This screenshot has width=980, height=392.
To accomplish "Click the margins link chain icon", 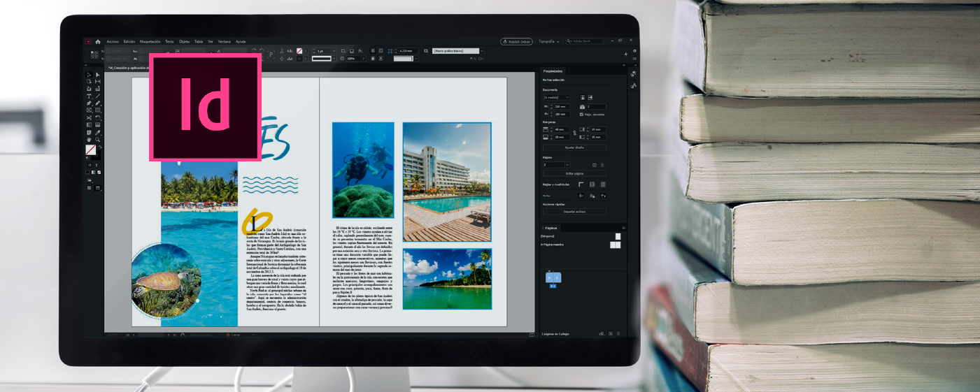I will [574, 133].
